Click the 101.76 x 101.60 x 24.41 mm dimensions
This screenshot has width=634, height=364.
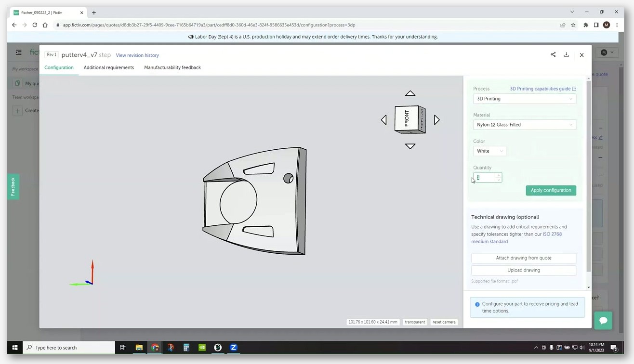(x=373, y=322)
